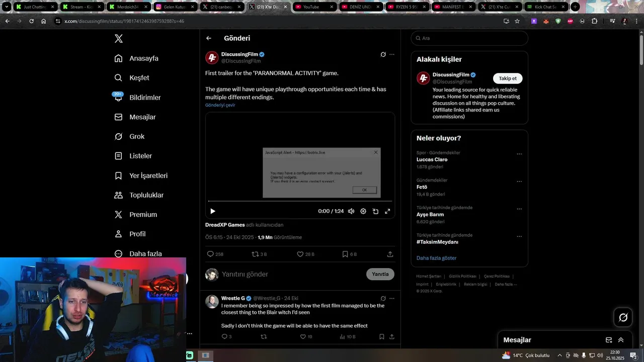Go back with the Gönderi arrow
This screenshot has height=362, width=644.
click(209, 38)
